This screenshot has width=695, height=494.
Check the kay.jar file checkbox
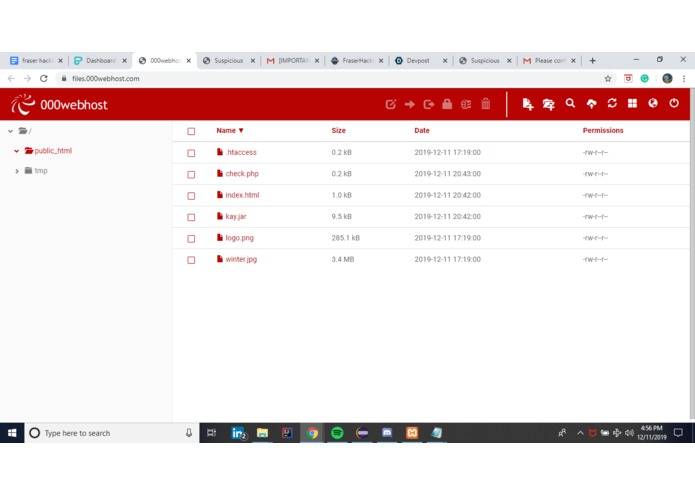click(x=191, y=217)
